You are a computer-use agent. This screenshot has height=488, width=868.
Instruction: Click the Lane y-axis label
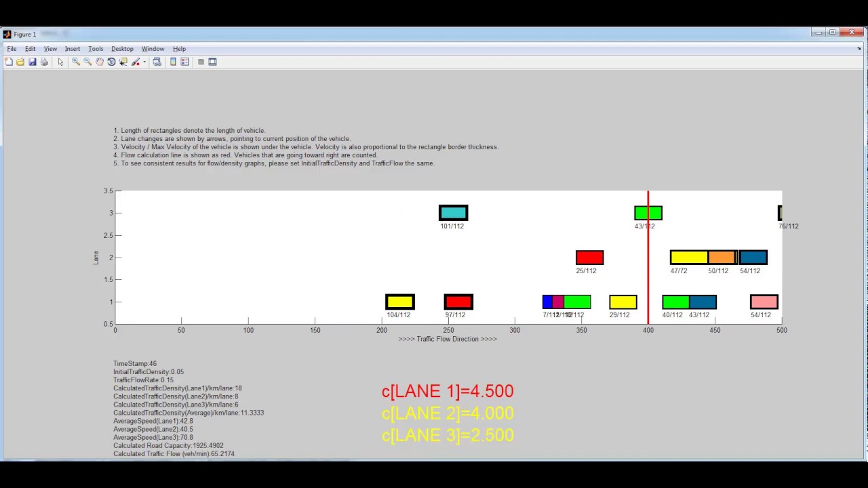[x=96, y=258]
